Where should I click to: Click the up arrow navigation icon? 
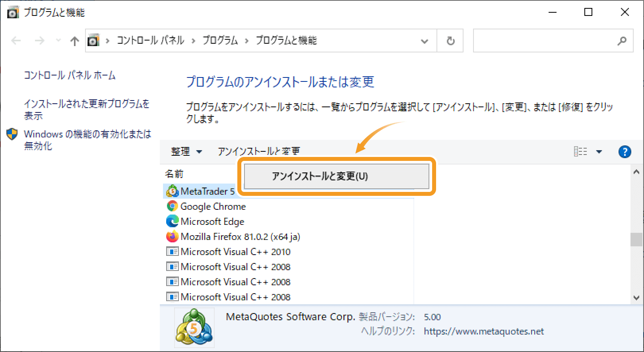(x=74, y=41)
